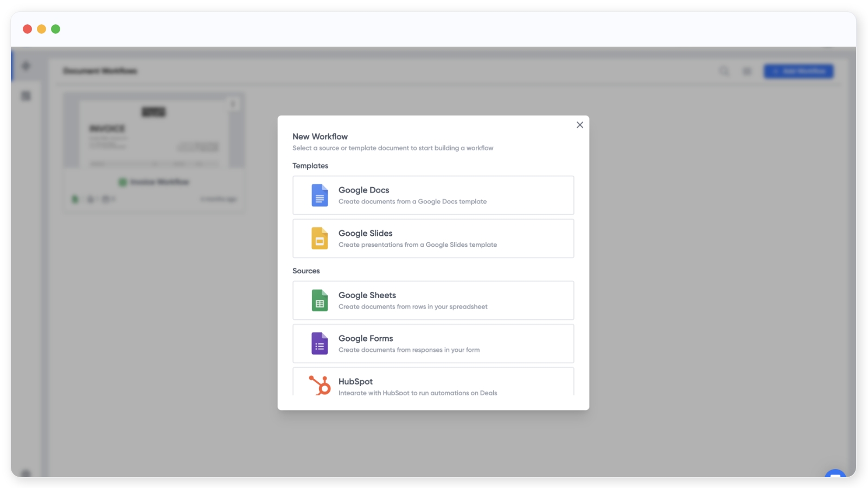Screen dimensions: 868x488
Task: Select Google Forms as the source
Action: click(433, 344)
